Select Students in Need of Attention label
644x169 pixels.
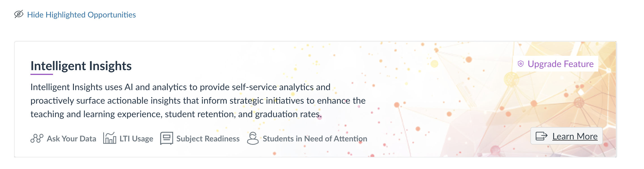click(315, 139)
